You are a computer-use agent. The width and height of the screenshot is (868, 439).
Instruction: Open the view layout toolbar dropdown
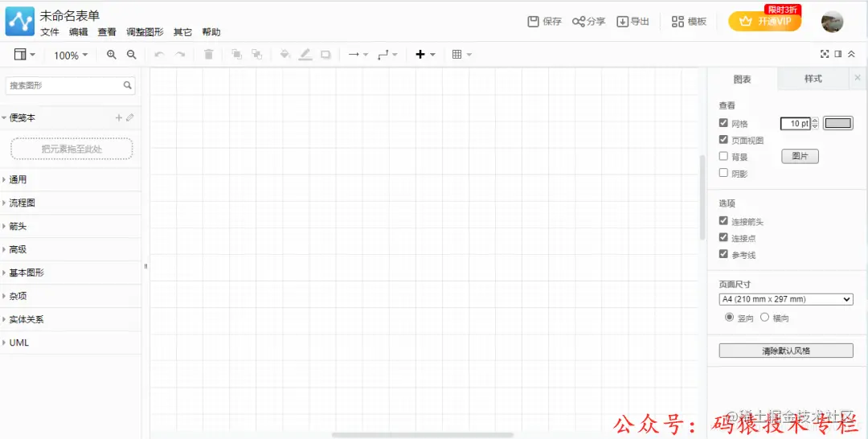24,54
